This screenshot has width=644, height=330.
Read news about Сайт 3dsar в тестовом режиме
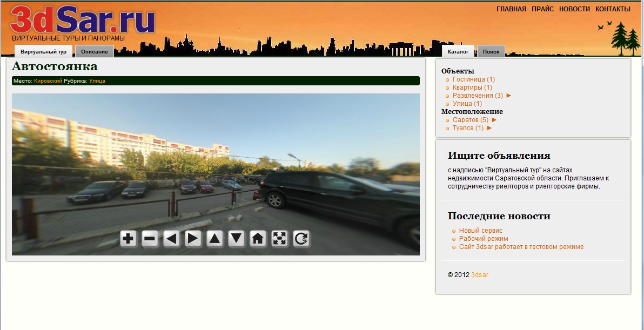click(x=521, y=247)
